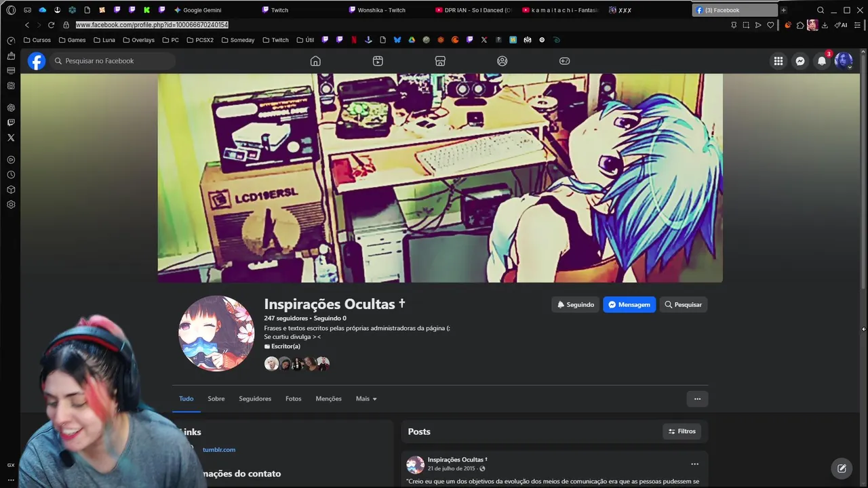Click the Pesquisar profile search button
Viewport: 868px width, 488px height.
pos(683,305)
